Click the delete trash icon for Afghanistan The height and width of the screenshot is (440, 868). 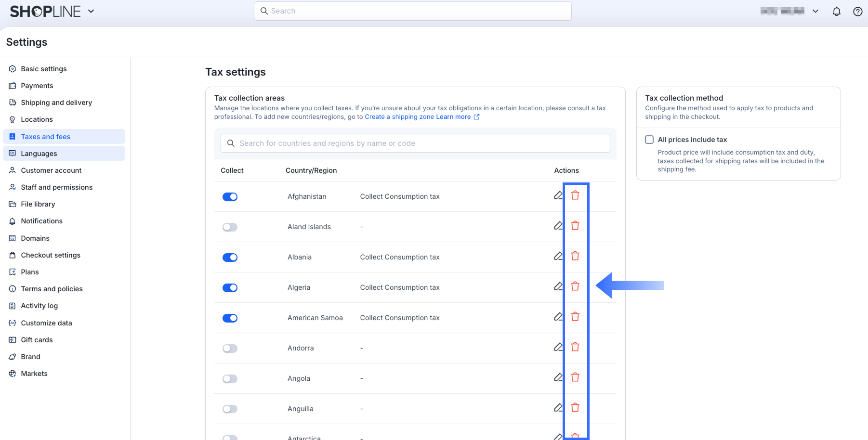pyautogui.click(x=575, y=195)
